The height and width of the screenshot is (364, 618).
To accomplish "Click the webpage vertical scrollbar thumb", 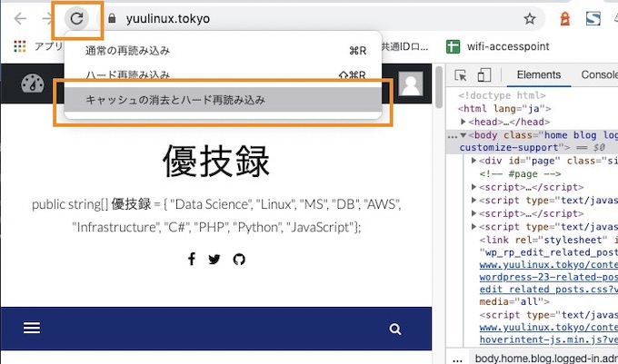I will pos(439,87).
